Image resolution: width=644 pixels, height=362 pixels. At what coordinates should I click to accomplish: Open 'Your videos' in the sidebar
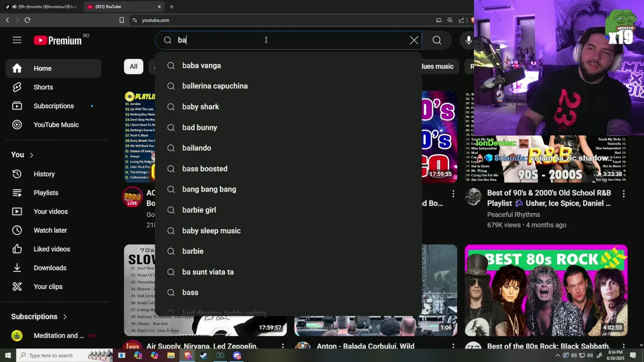53,212
